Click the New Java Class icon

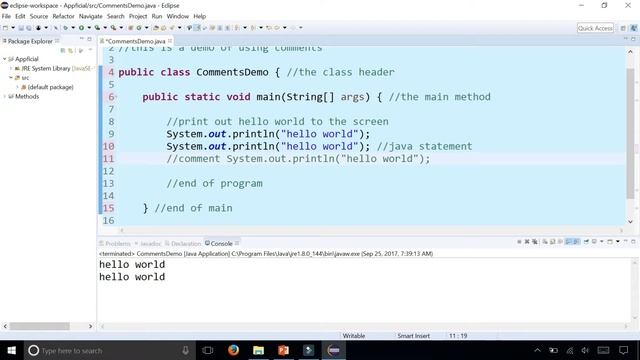pos(139,28)
